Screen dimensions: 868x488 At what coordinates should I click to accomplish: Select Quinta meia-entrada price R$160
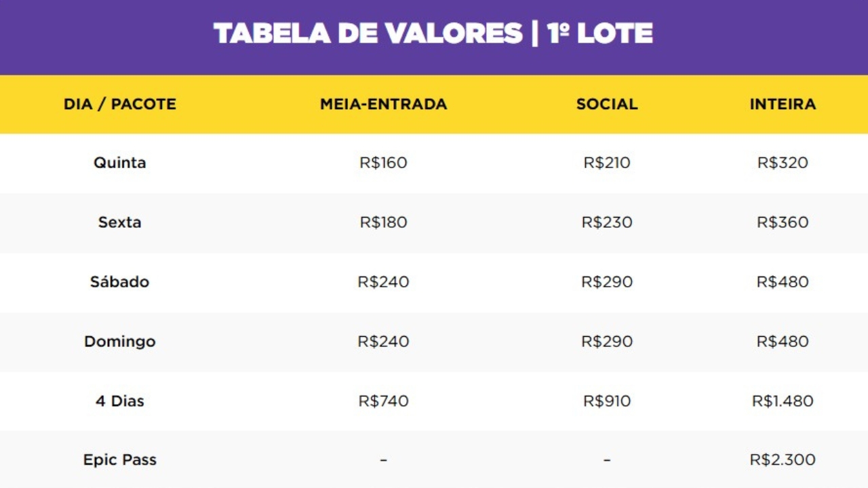click(384, 163)
